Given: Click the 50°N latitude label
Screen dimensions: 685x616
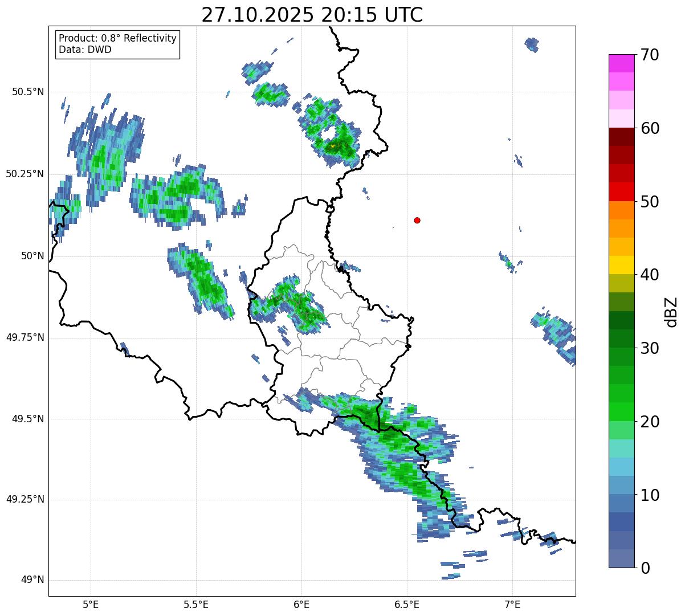Looking at the screenshot, I should [32, 256].
